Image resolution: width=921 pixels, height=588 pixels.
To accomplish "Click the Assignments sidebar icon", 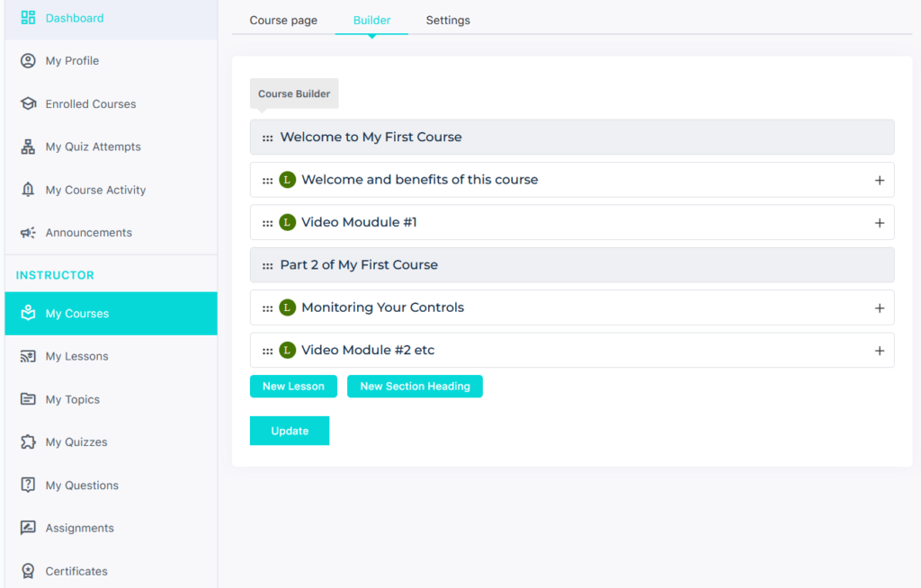I will point(27,528).
